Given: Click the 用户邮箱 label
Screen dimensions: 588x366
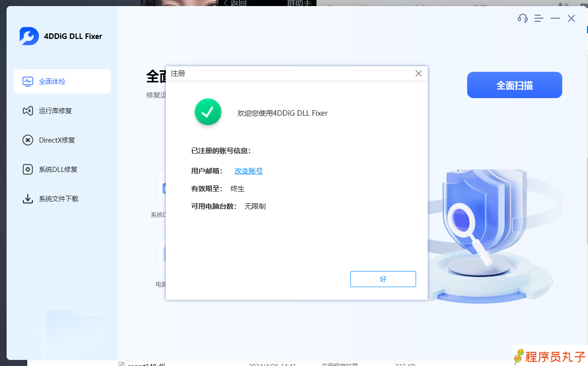Looking at the screenshot, I should 207,171.
